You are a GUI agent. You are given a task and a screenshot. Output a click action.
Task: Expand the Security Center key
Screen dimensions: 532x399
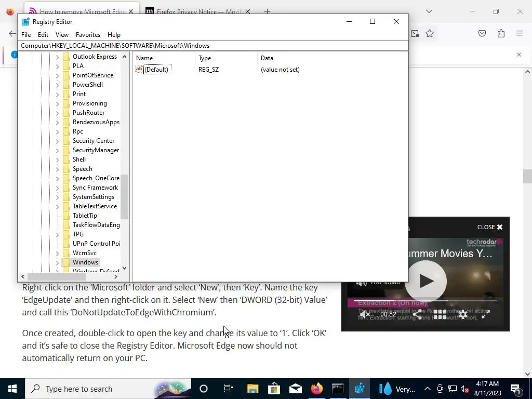pyautogui.click(x=57, y=141)
